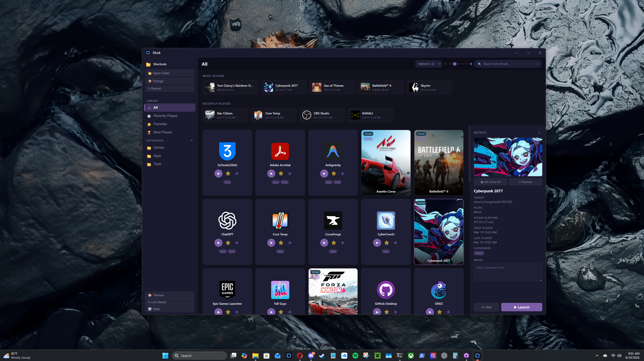Click the Rescan button

(x=170, y=88)
